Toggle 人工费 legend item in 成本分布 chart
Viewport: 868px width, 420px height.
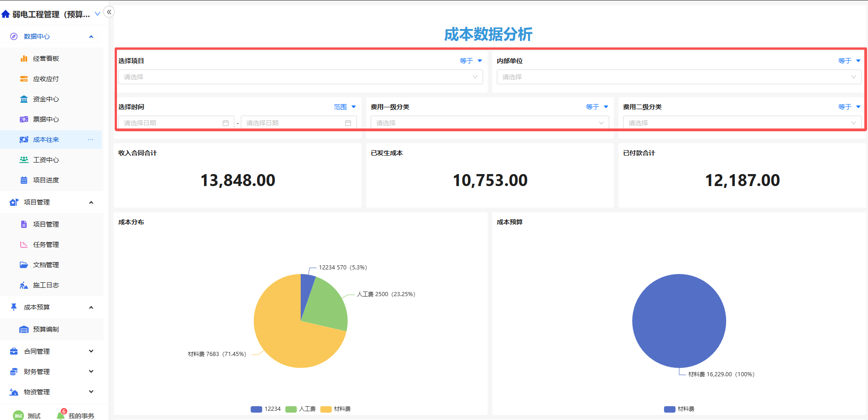pos(301,409)
